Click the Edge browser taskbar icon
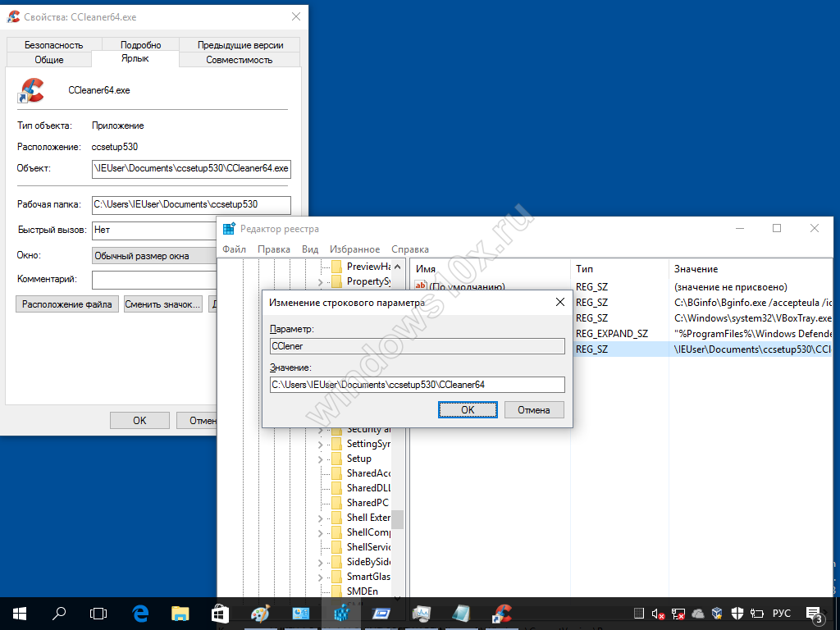Image resolution: width=840 pixels, height=630 pixels. 140,613
